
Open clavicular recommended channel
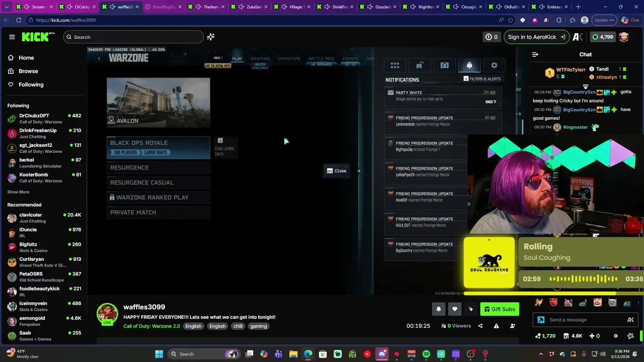(x=44, y=218)
